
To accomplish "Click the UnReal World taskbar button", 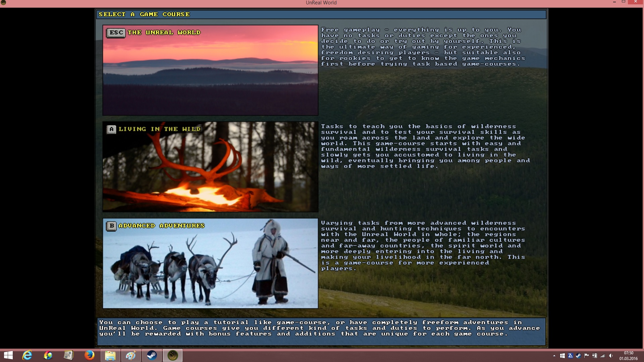I will [x=172, y=355].
